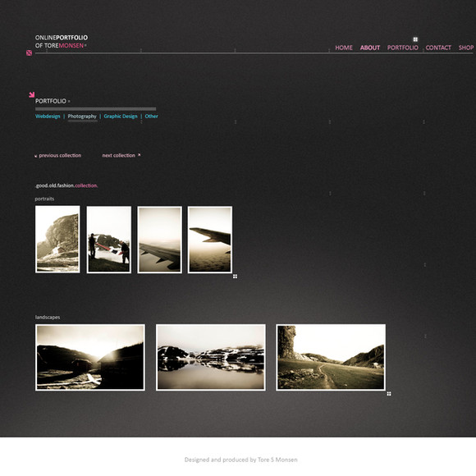Click the grid icon below the portraits thumbnails
This screenshot has height=476, width=476.
pyautogui.click(x=235, y=277)
